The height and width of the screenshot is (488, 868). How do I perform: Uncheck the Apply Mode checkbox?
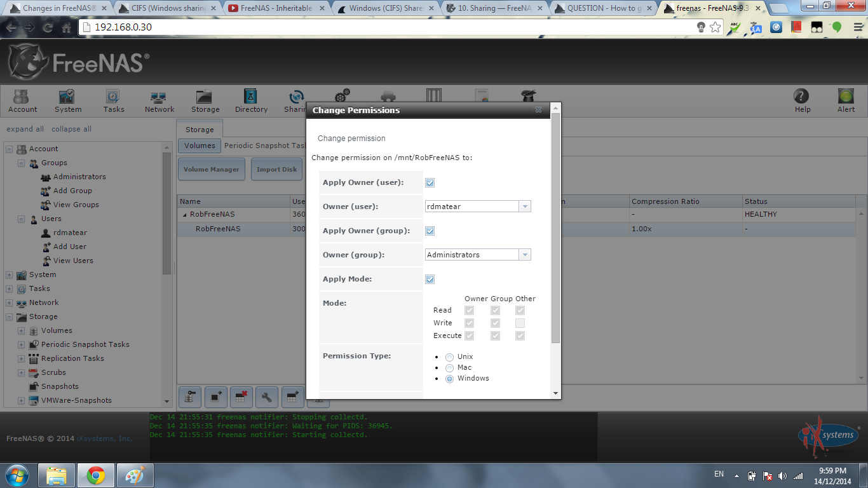tap(430, 280)
